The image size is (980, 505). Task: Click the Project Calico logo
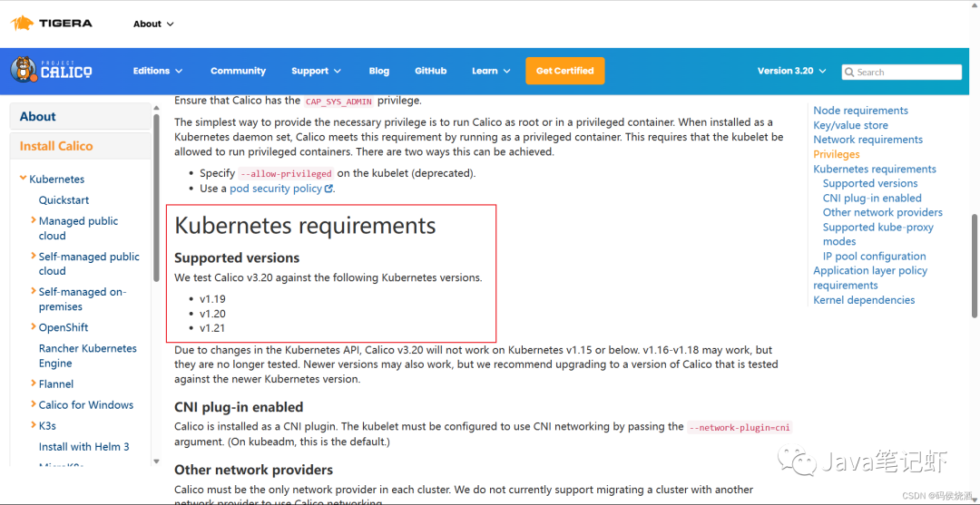(51, 71)
